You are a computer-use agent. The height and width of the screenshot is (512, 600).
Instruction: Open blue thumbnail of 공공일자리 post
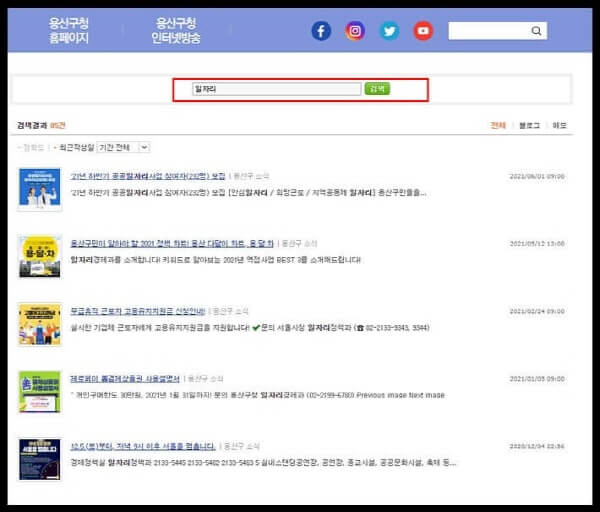(40, 189)
